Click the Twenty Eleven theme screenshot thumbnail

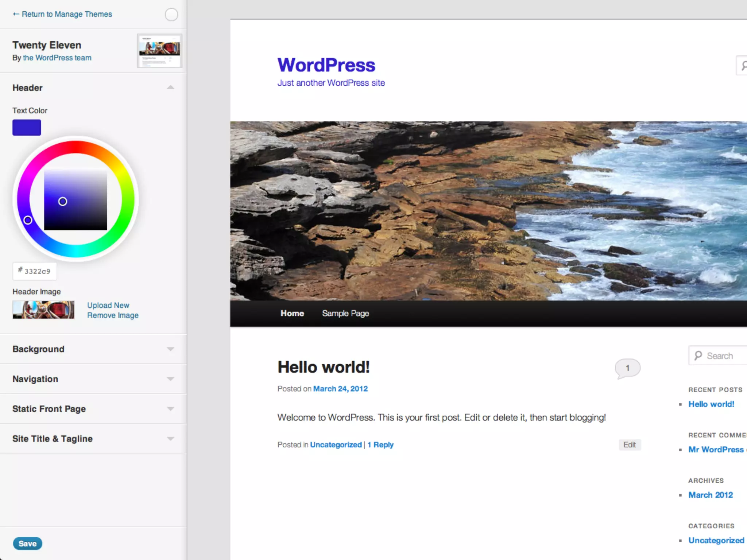tap(159, 51)
